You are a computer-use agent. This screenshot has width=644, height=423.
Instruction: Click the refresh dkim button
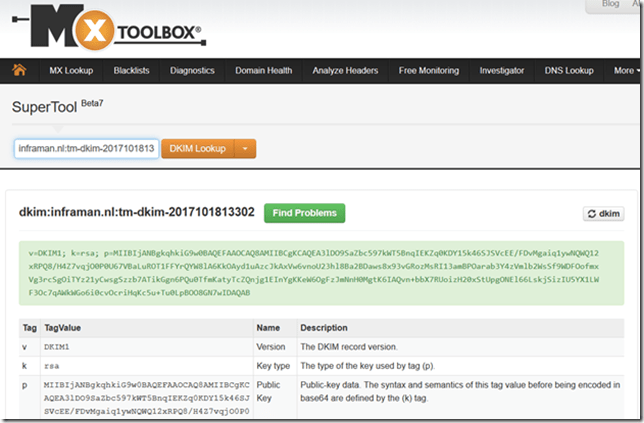pos(603,213)
